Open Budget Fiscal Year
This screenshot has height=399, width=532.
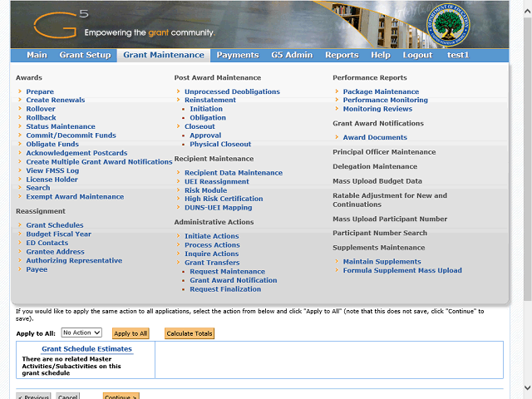[x=59, y=234]
